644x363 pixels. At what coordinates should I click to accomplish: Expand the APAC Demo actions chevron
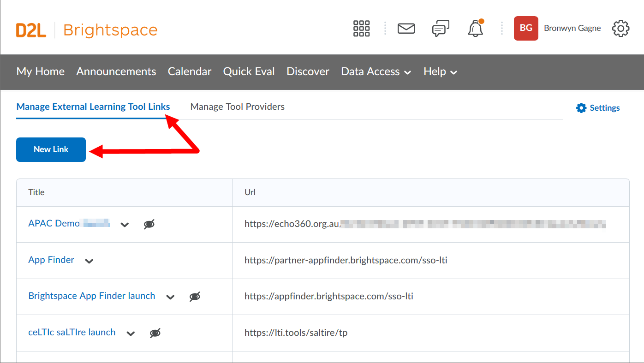[125, 225]
